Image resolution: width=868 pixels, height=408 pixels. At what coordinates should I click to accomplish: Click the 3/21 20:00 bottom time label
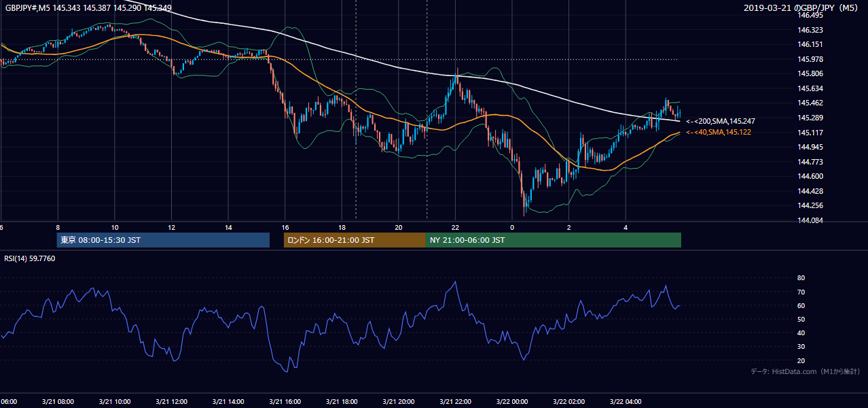coord(399,401)
